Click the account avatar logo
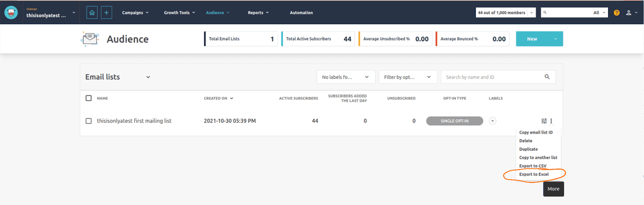This screenshot has height=205, width=644. tap(11, 13)
